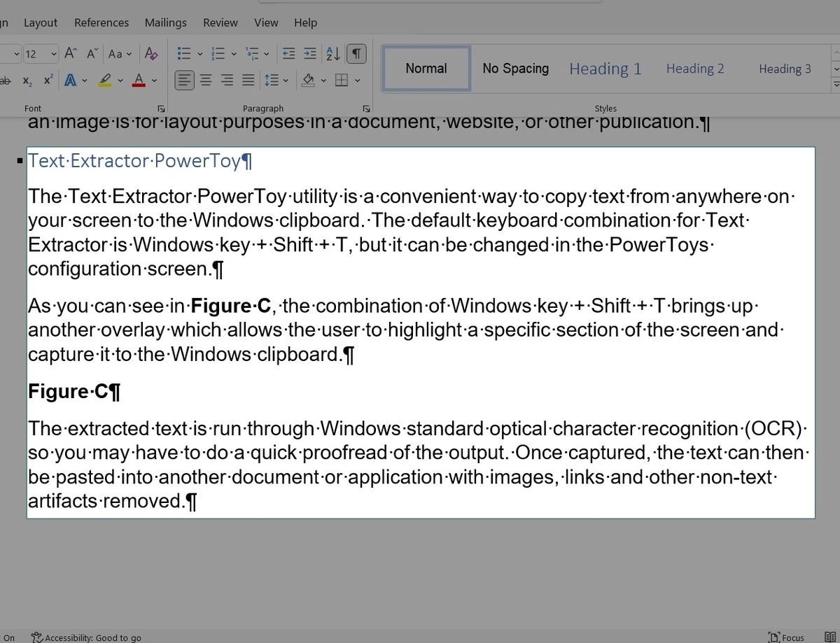The image size is (840, 643).
Task: Enable center text alignment
Action: tap(205, 80)
